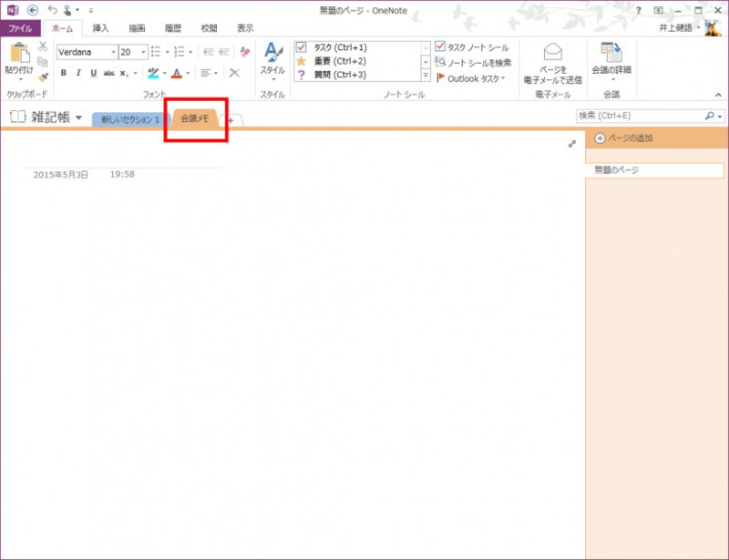Open font color dropdown arrow

188,73
